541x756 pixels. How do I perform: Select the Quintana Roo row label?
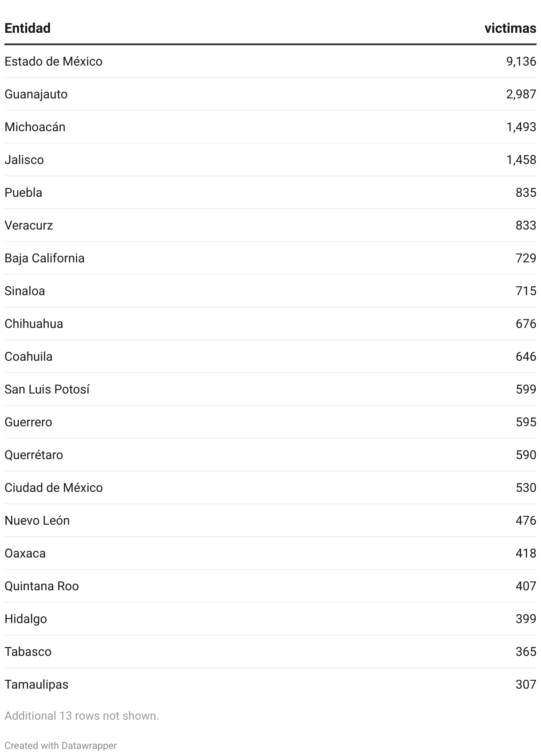coord(42,586)
